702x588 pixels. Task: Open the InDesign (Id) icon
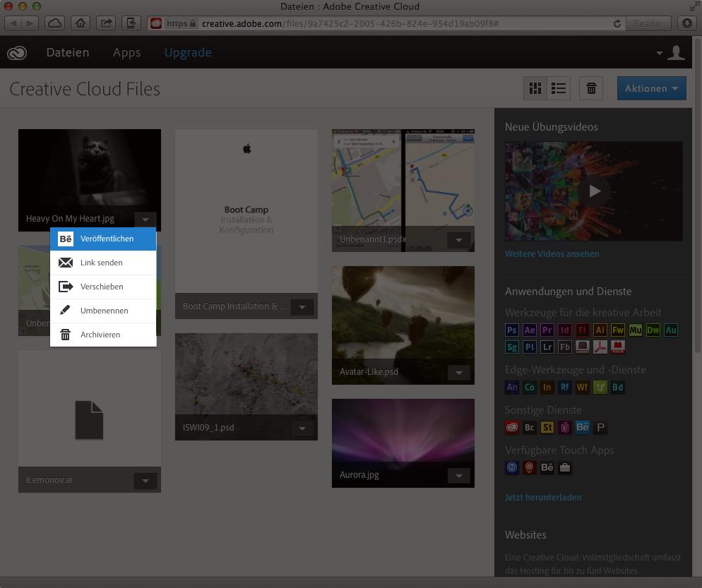[x=564, y=330]
